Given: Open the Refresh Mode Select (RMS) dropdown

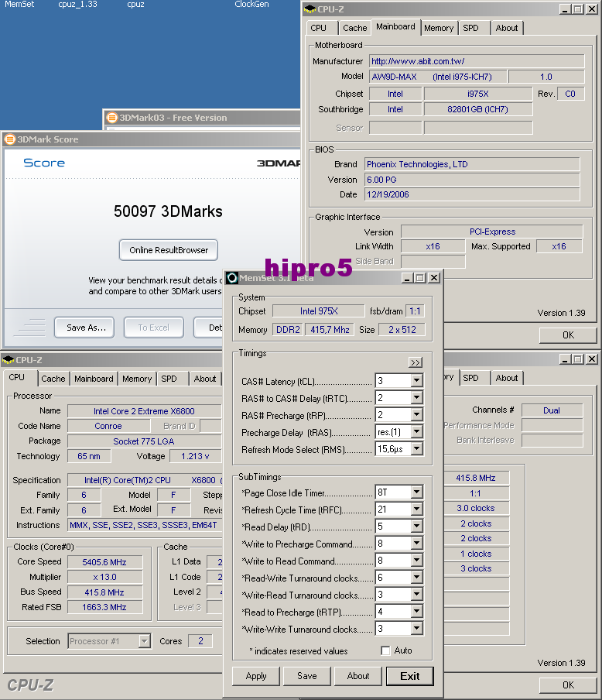Looking at the screenshot, I should tap(417, 448).
